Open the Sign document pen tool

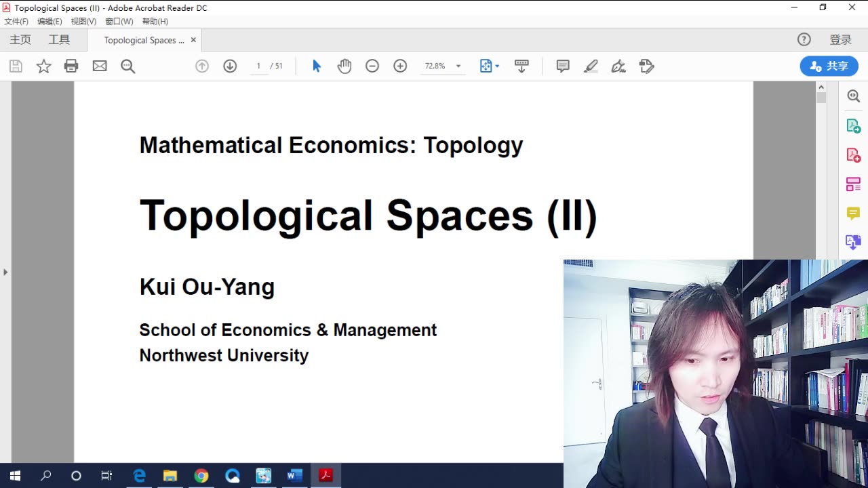(x=618, y=66)
